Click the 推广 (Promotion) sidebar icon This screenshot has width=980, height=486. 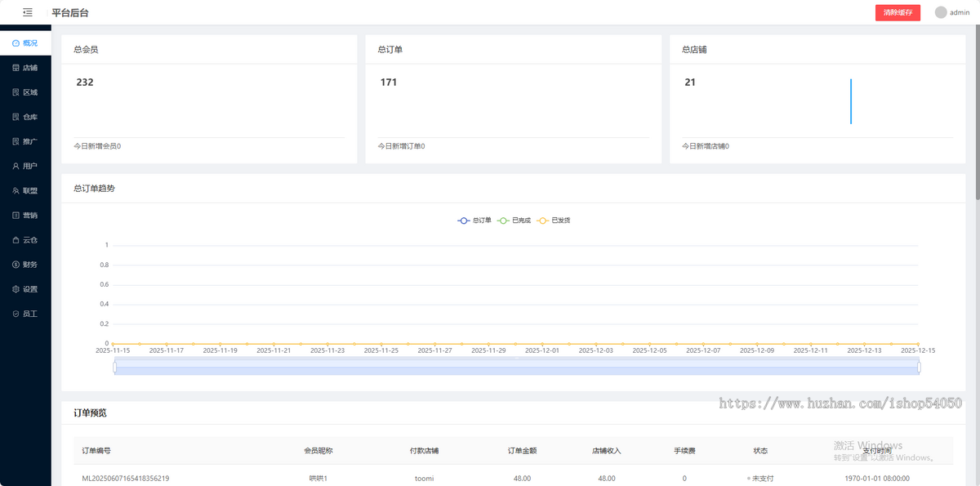click(x=25, y=140)
